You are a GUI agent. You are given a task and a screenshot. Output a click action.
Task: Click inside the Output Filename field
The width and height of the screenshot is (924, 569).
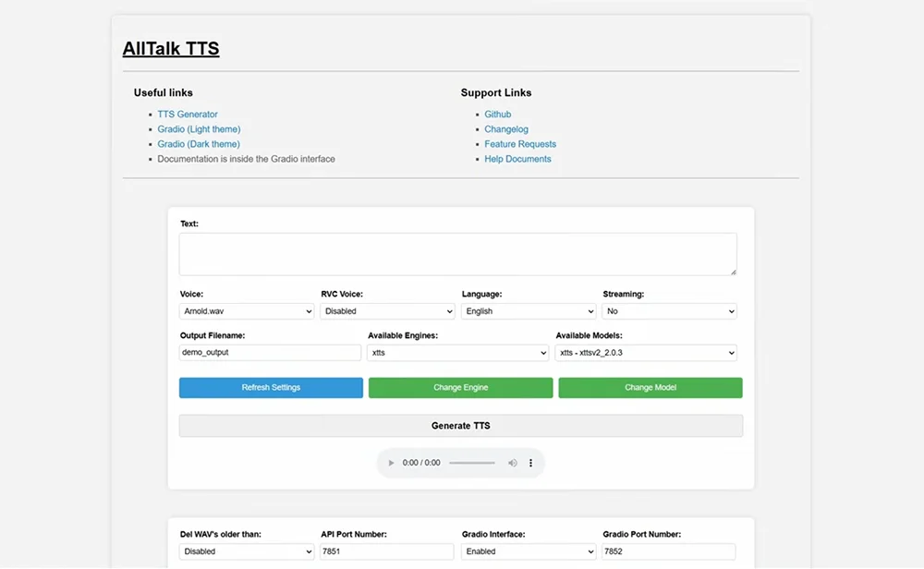click(269, 352)
